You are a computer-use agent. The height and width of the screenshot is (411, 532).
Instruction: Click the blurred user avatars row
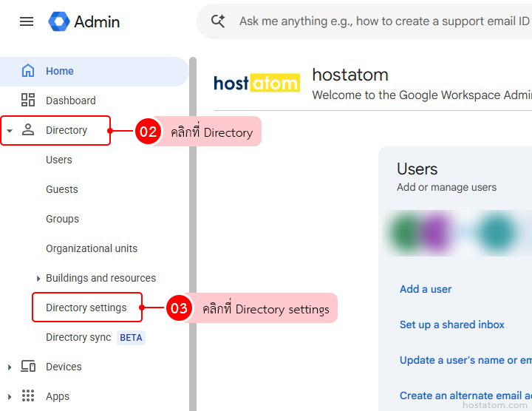point(457,233)
